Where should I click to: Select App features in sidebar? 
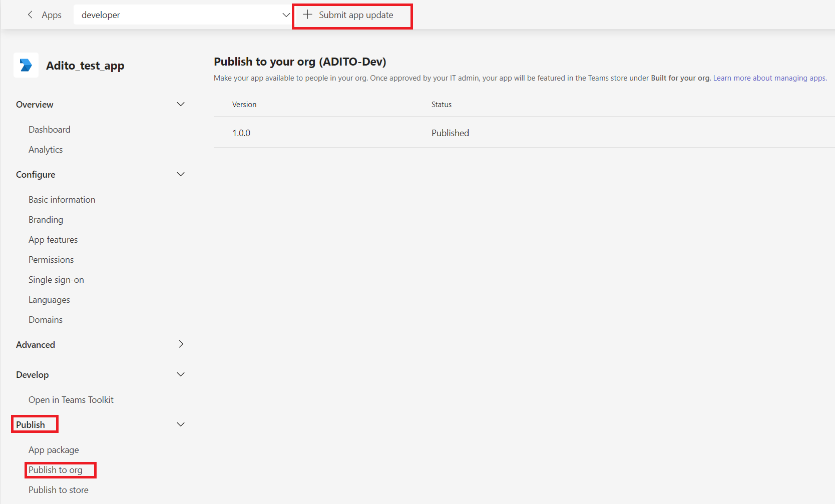53,239
